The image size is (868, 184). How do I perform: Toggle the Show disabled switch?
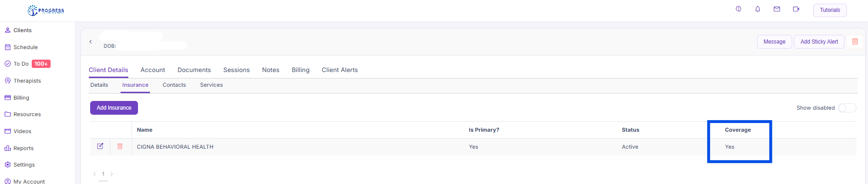coord(847,108)
